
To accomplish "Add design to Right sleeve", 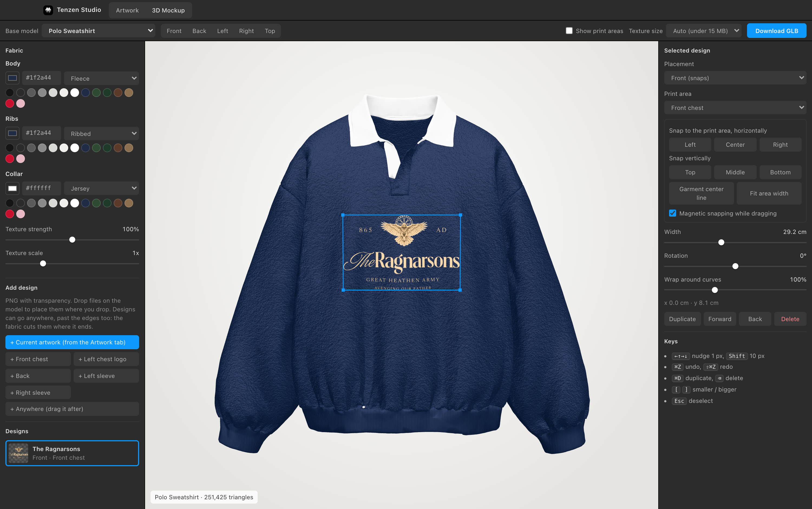I will click(38, 393).
